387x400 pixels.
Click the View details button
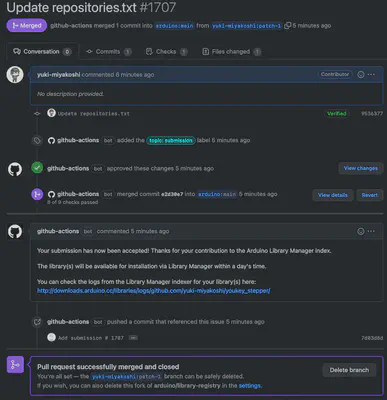[x=333, y=195]
